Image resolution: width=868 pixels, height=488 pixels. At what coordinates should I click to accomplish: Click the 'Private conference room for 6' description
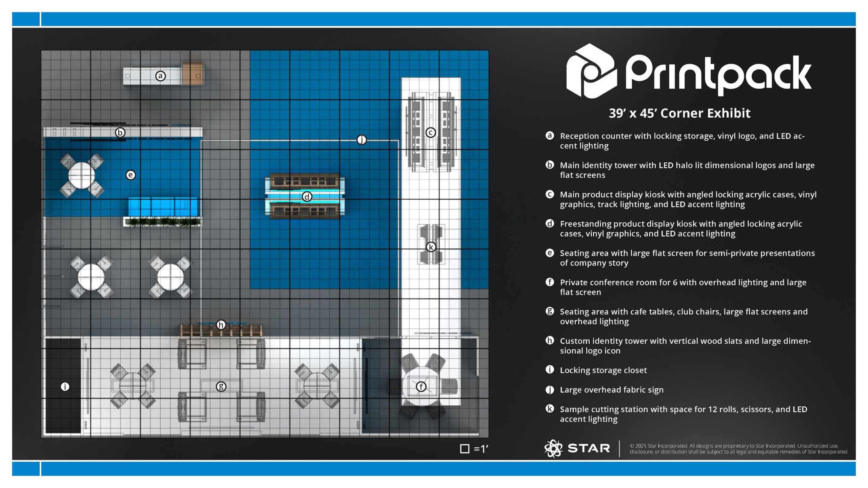(x=683, y=287)
